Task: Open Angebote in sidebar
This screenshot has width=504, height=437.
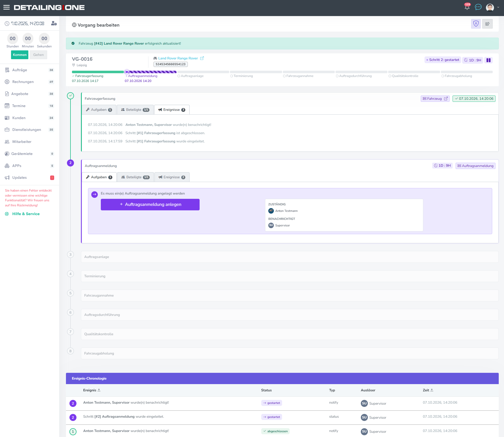Action: point(30,94)
